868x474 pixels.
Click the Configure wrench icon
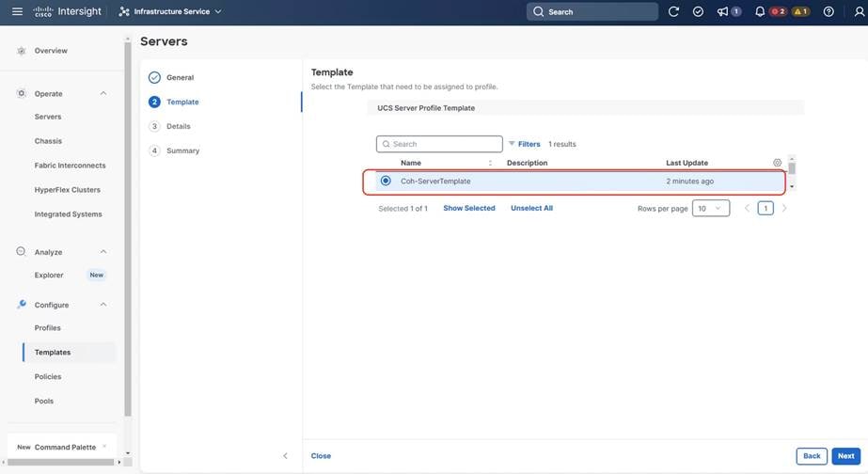22,305
